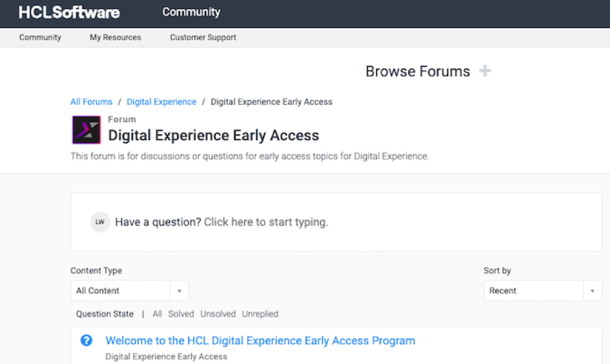The image size is (610, 364).
Task: Open the Welcome to HCL Digital Experience post
Action: [x=260, y=341]
